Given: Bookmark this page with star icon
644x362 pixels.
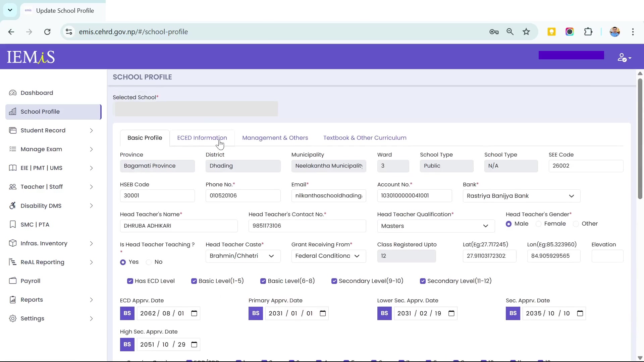Looking at the screenshot, I should tap(526, 32).
